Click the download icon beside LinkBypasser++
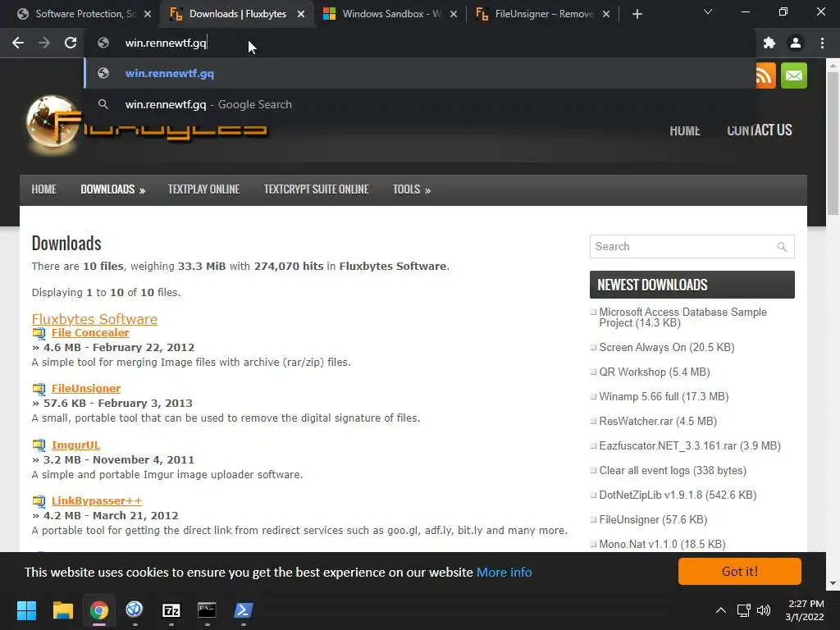 click(39, 501)
